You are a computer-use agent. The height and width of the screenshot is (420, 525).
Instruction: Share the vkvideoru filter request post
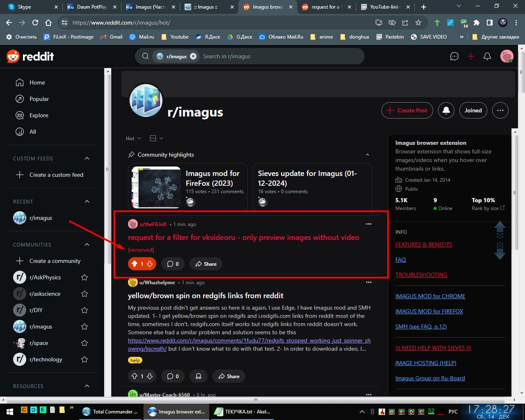click(x=206, y=264)
